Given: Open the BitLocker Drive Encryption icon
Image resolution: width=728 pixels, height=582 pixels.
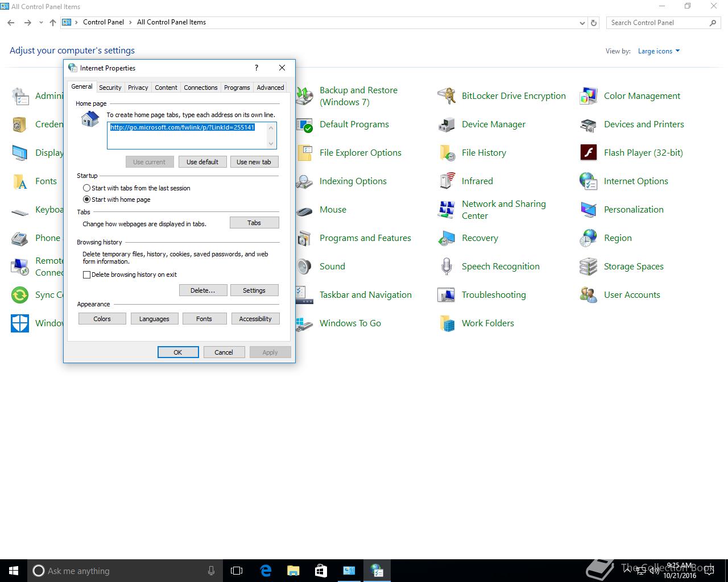Looking at the screenshot, I should 446,96.
